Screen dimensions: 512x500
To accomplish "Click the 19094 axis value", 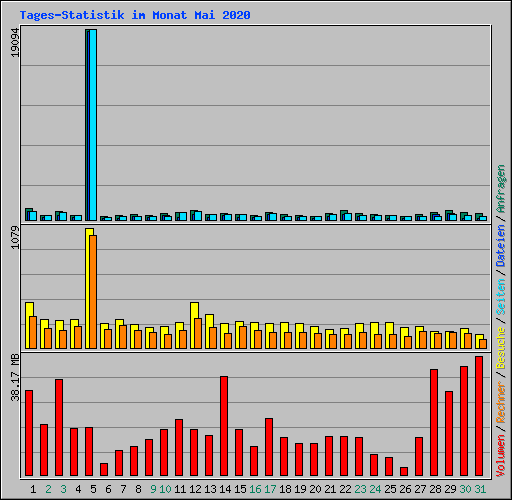I will pyautogui.click(x=15, y=43).
